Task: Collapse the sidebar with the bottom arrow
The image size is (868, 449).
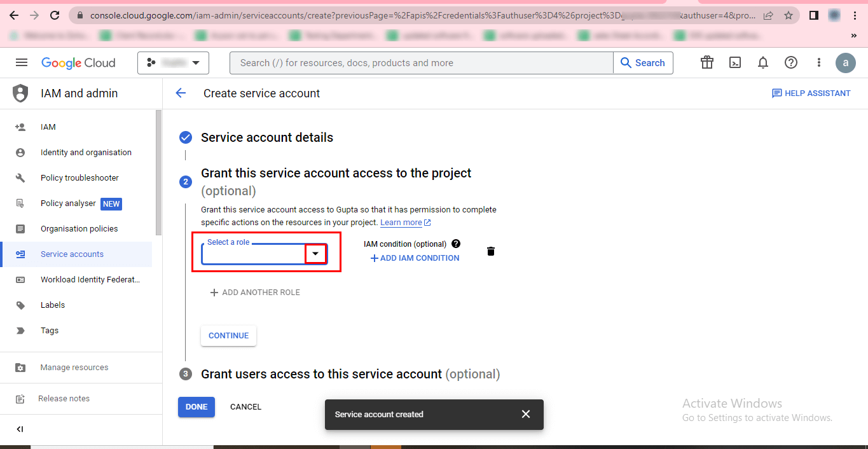Action: [x=20, y=429]
